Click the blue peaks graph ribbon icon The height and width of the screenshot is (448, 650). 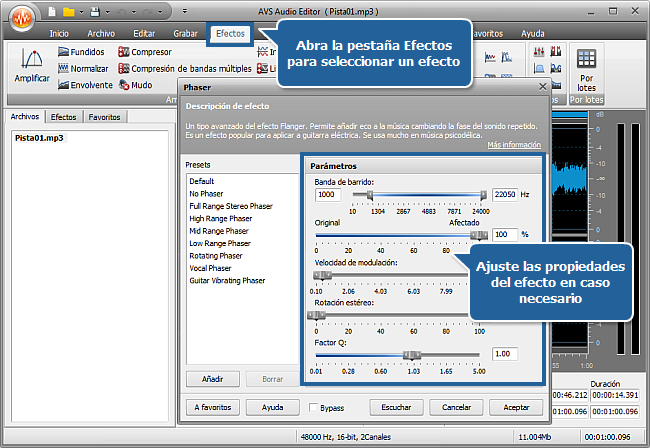point(507,57)
